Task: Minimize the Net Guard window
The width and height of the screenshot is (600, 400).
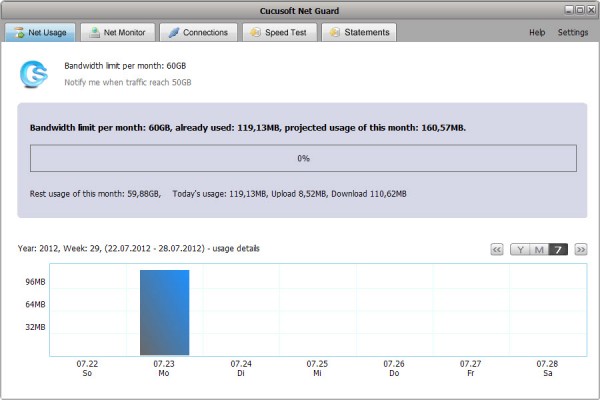Action: click(569, 10)
